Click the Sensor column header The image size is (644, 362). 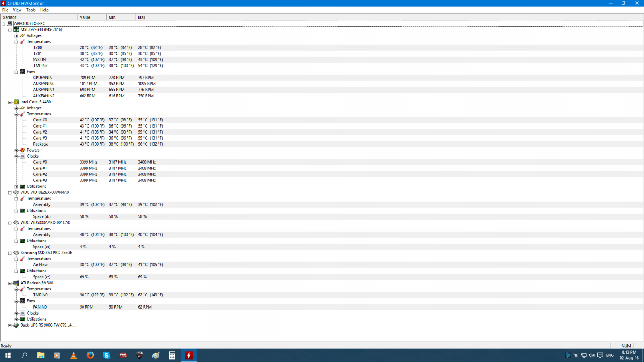coord(39,17)
